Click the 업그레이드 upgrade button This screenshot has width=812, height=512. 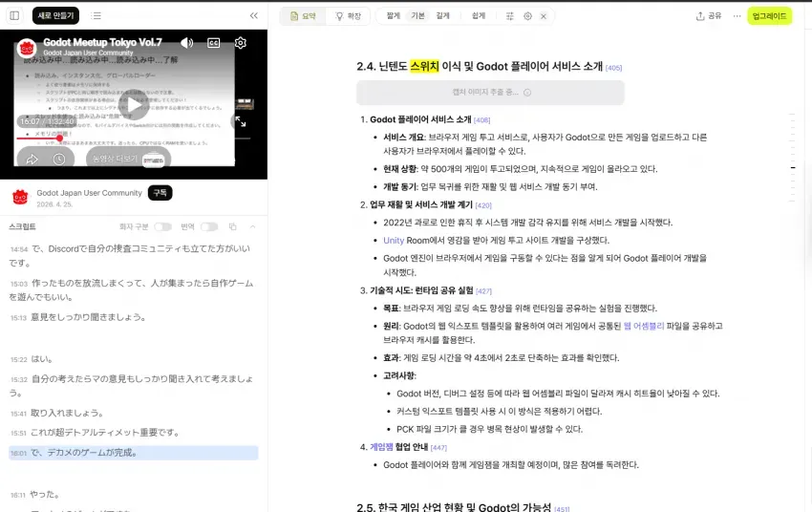click(x=770, y=16)
